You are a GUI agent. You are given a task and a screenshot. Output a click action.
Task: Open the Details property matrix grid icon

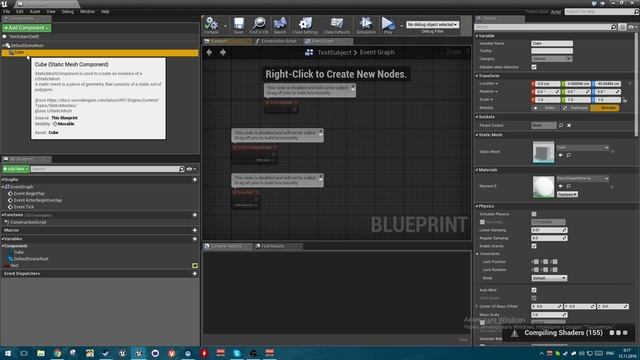coord(622,27)
